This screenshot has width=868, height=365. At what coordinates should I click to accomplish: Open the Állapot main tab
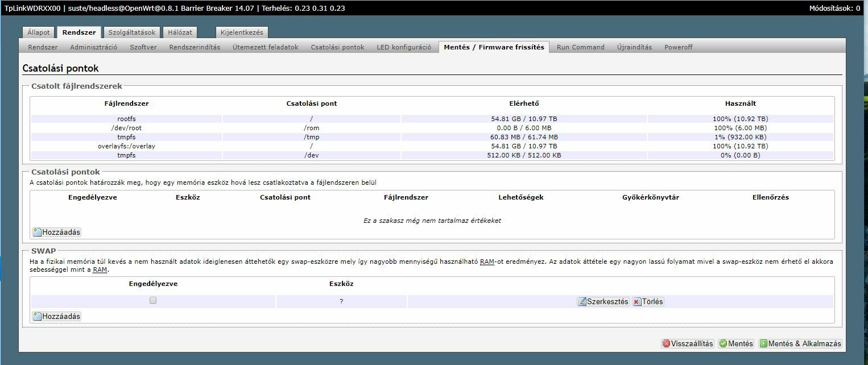click(x=39, y=32)
